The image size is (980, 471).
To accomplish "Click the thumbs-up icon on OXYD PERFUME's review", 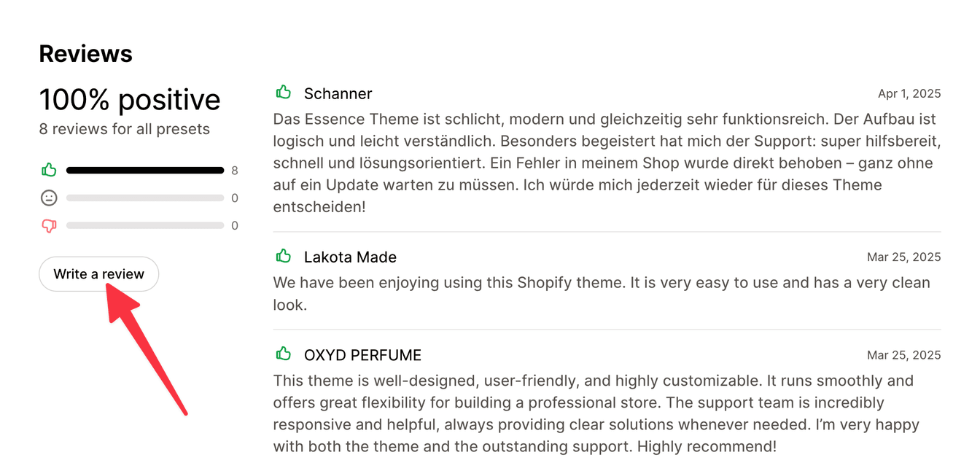I will point(284,354).
